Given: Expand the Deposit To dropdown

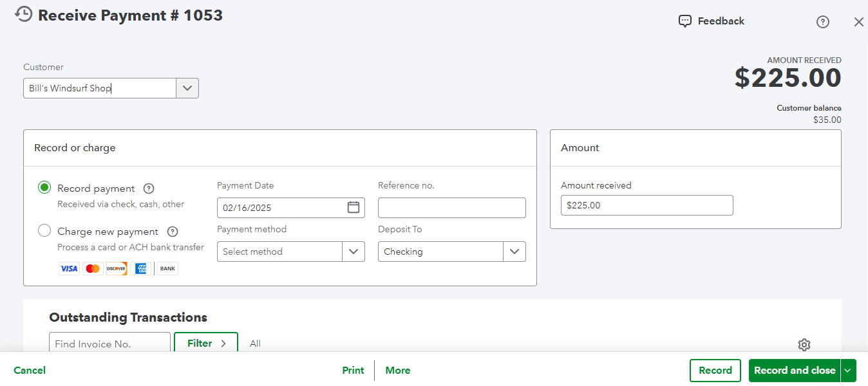Looking at the screenshot, I should point(514,252).
